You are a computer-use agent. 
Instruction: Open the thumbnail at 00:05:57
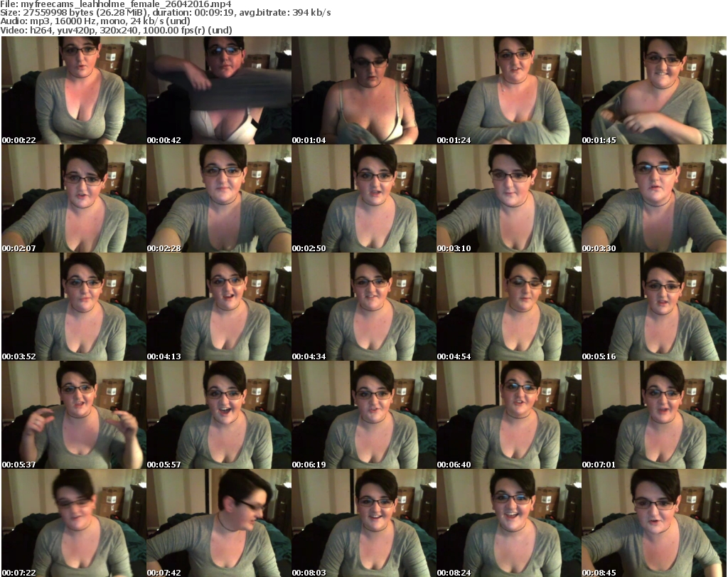[x=219, y=415]
